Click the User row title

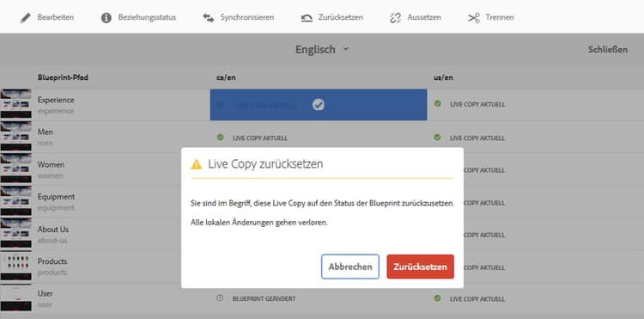pos(46,293)
